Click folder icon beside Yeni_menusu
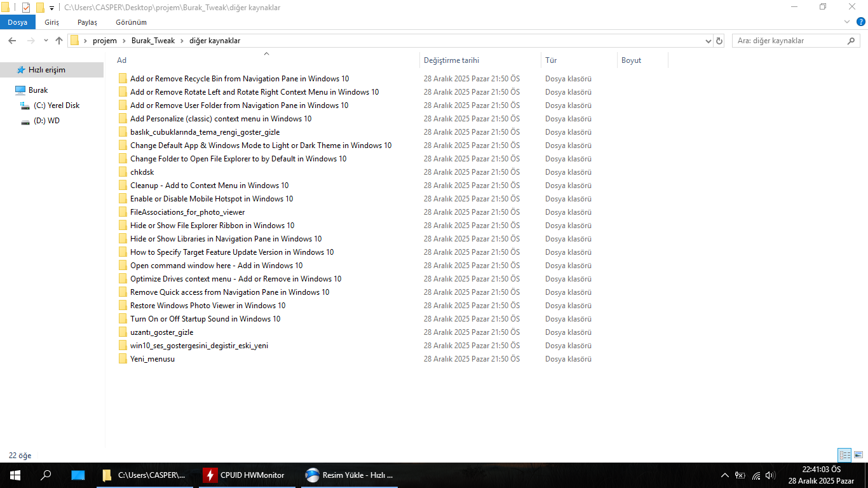This screenshot has height=488, width=868. [x=123, y=359]
